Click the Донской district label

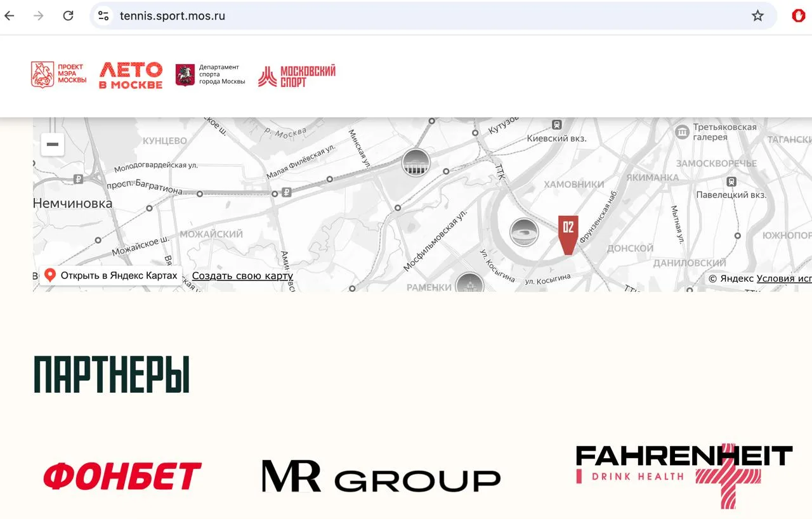630,248
